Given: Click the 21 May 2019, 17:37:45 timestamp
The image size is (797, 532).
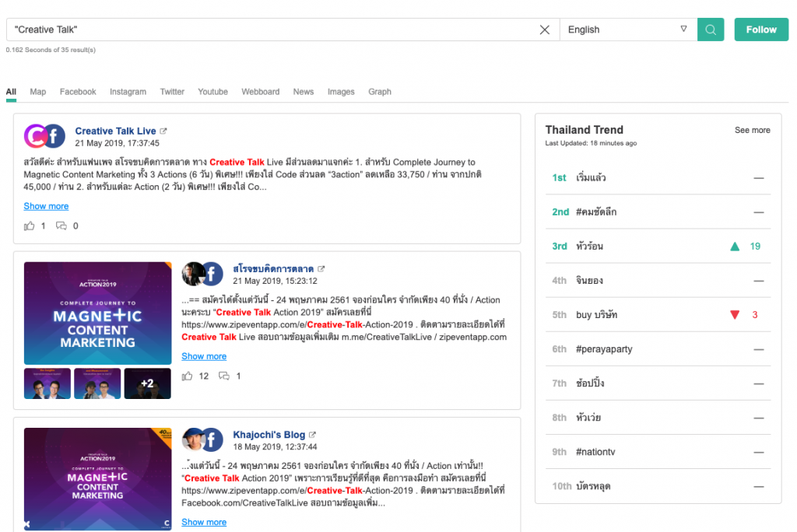Looking at the screenshot, I should (118, 143).
